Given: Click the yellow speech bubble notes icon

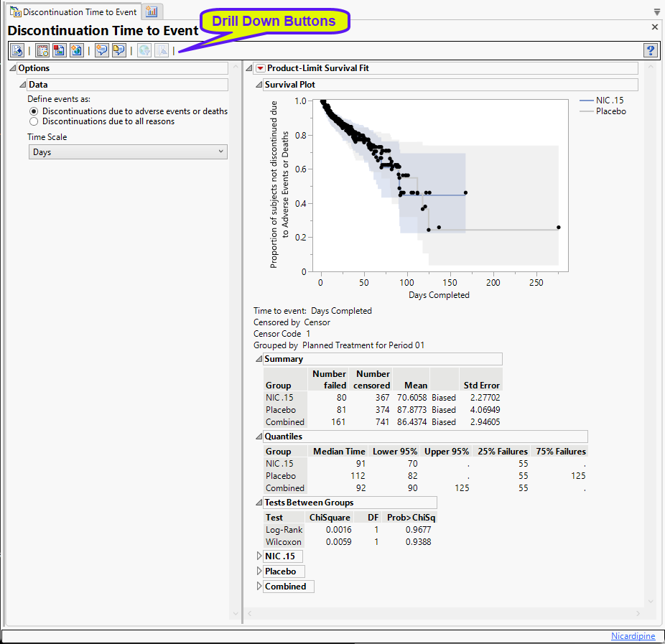Looking at the screenshot, I should coord(118,50).
